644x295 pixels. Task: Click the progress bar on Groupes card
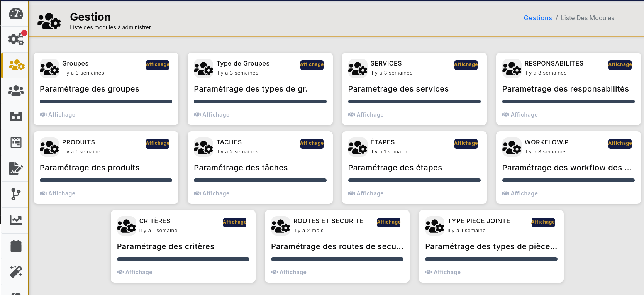click(106, 102)
